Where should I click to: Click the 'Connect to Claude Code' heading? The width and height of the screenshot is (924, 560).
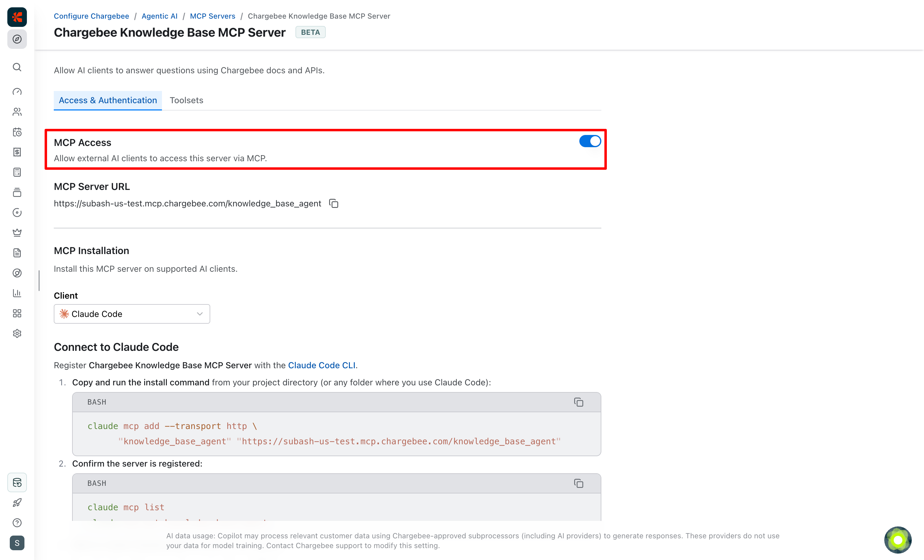pos(116,347)
